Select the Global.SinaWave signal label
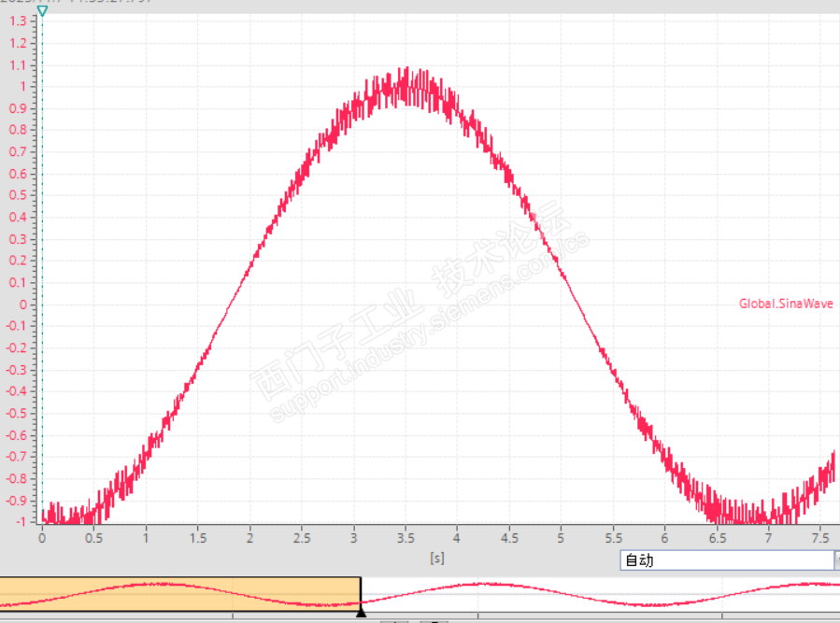 (x=786, y=304)
